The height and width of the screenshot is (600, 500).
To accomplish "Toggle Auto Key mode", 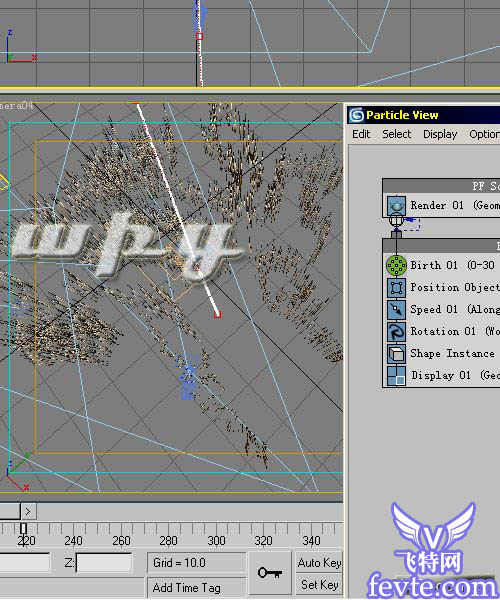I will 319,563.
